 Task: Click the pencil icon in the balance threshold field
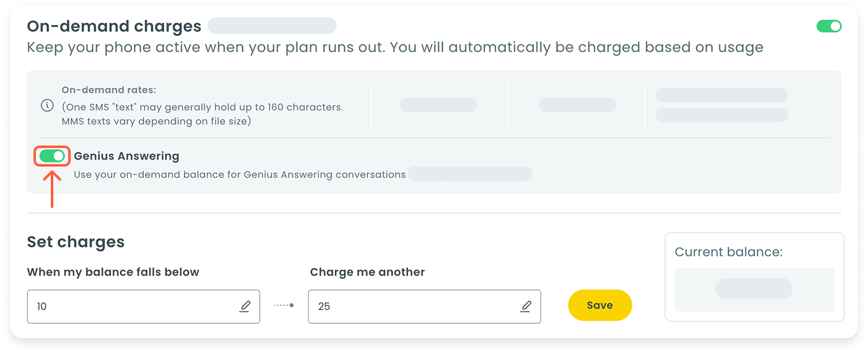pyautogui.click(x=245, y=306)
